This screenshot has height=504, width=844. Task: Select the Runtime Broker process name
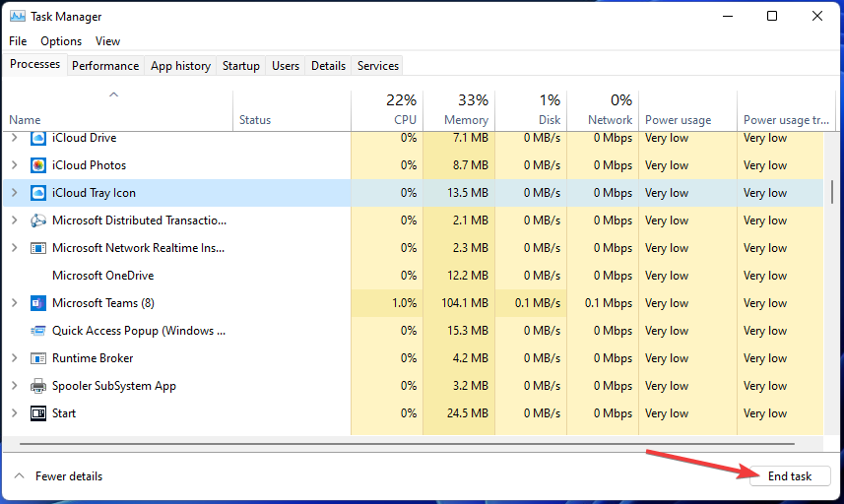pos(93,358)
